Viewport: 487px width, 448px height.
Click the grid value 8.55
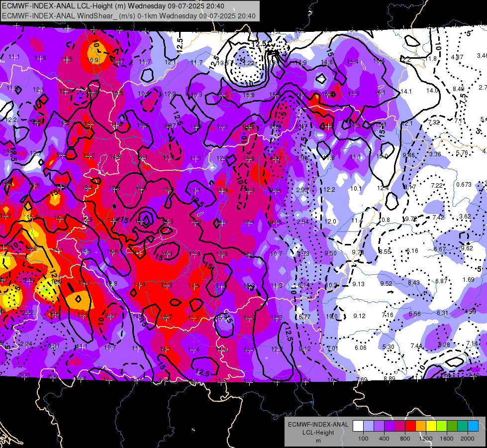coord(385,251)
